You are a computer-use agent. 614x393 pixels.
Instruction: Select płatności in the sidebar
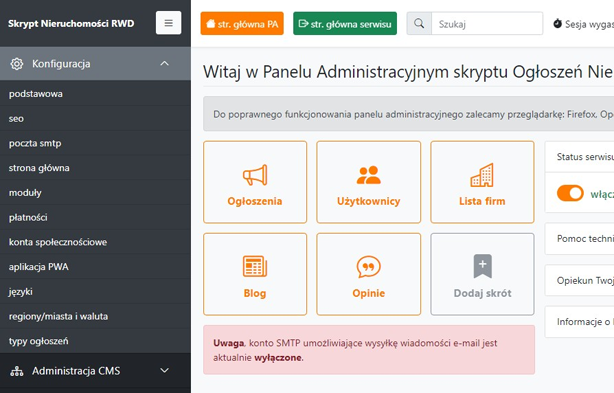coord(95,217)
